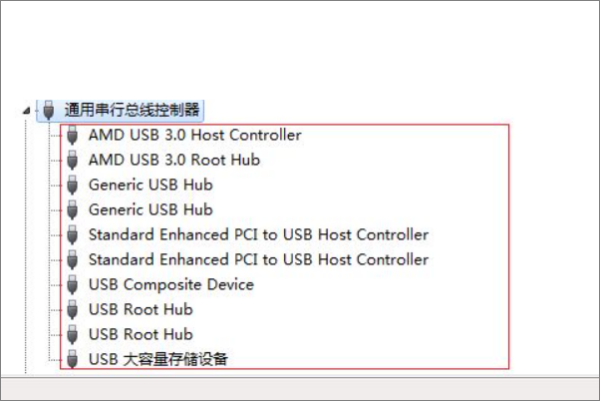Select the 通用串行总线控制器 category label
The width and height of the screenshot is (600, 401).
click(x=132, y=109)
